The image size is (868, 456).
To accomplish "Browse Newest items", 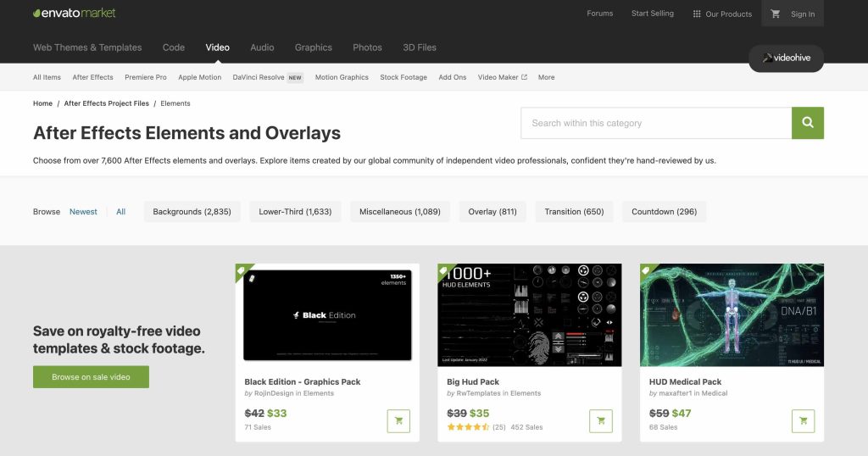I will click(x=83, y=212).
